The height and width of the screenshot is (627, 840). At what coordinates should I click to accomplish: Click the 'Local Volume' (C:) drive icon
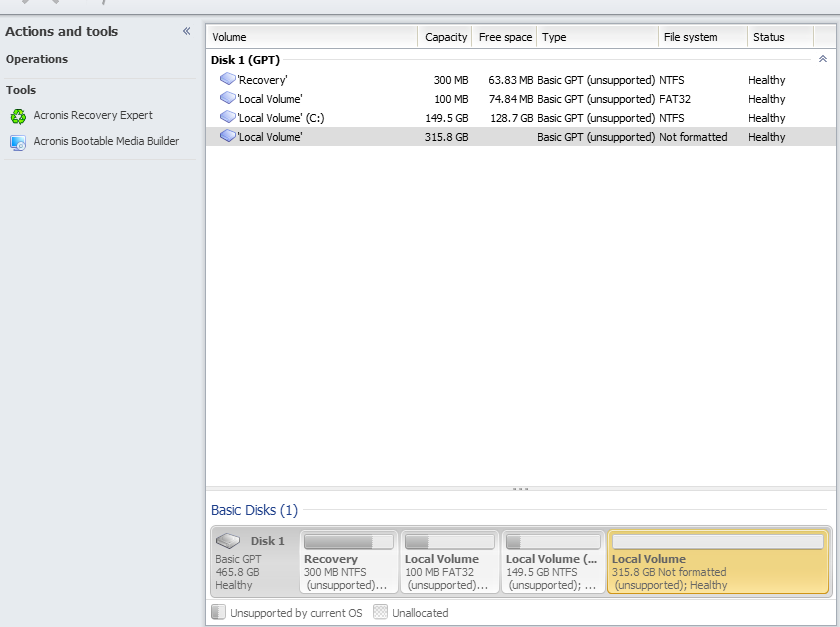pos(227,117)
